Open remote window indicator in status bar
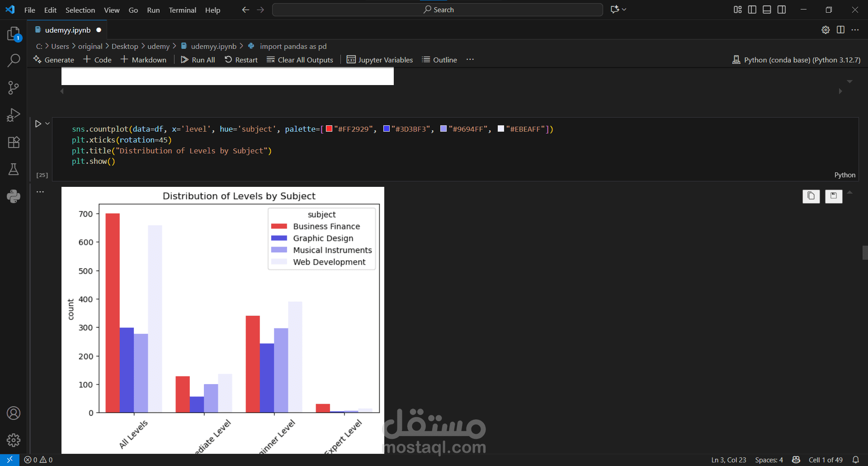868x466 pixels. 9,460
